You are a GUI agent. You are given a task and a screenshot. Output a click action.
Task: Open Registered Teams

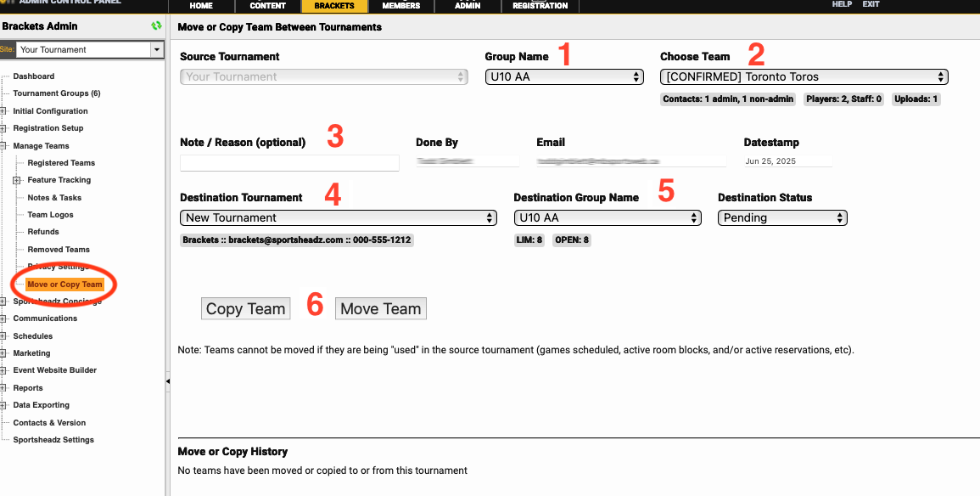[61, 162]
